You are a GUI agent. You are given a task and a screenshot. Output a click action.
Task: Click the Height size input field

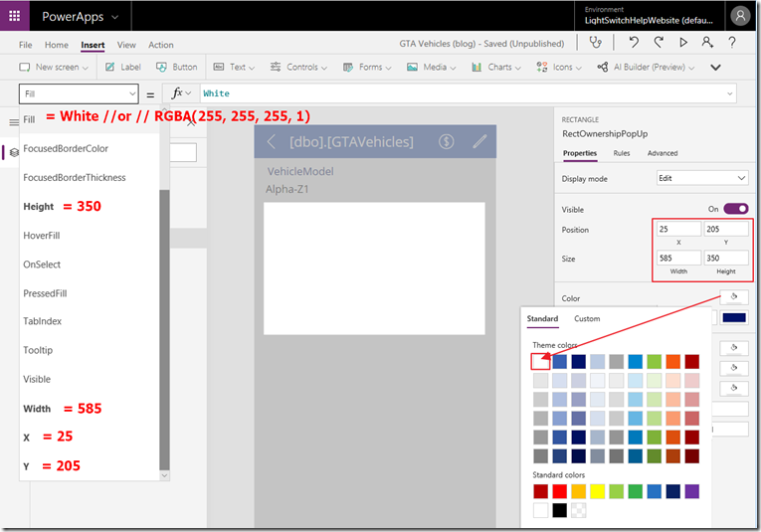pyautogui.click(x=726, y=258)
